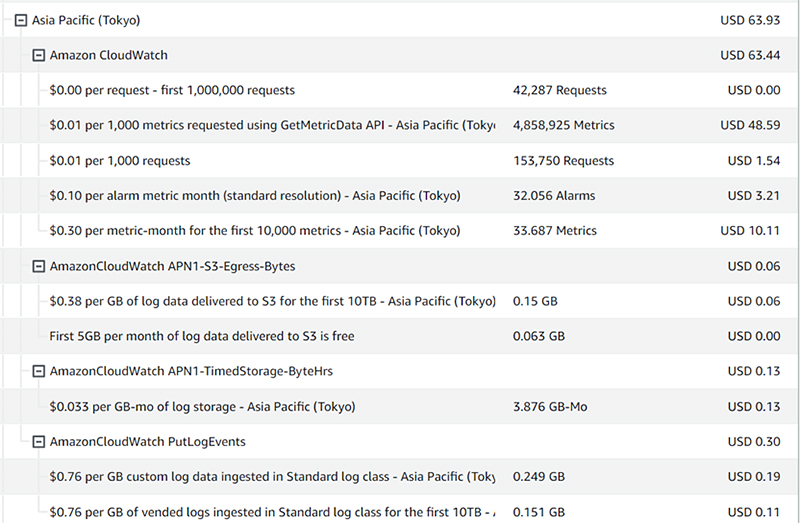
Task: Click AmazonCloudWatch PutLogEvents label
Action: pos(147,442)
